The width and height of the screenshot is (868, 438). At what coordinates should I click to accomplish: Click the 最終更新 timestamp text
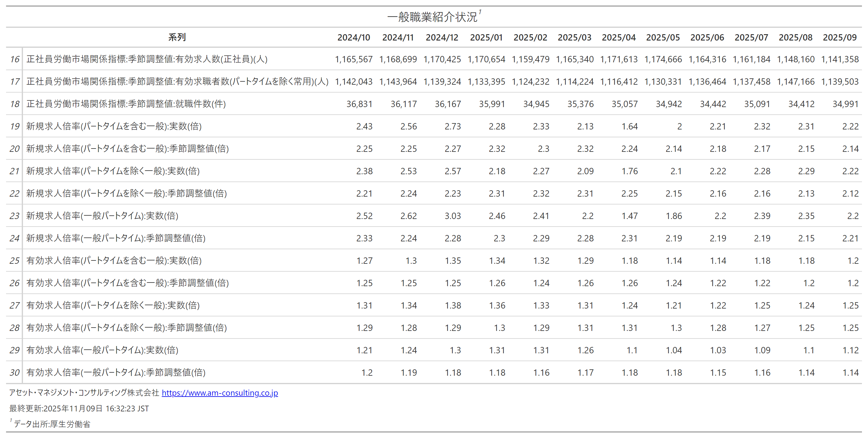(79, 408)
